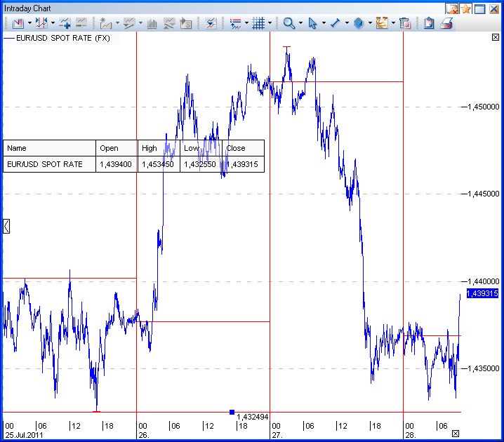504x442 pixels.
Task: Click the Close value 1,439315 cell
Action: point(242,164)
